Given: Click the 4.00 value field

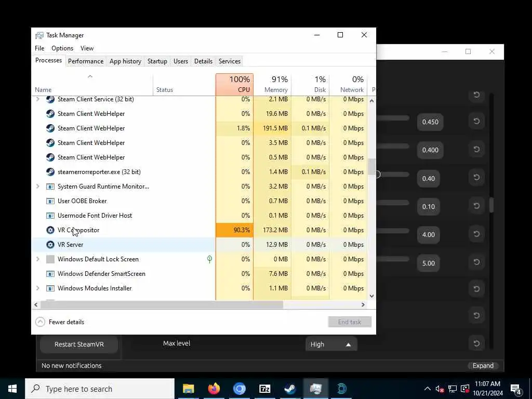Looking at the screenshot, I should (429, 235).
